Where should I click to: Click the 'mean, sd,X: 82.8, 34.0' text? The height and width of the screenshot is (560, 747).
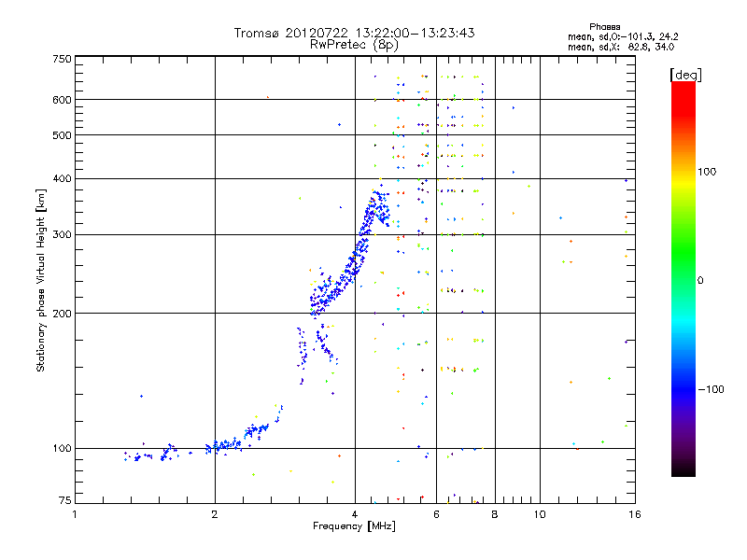tap(621, 47)
